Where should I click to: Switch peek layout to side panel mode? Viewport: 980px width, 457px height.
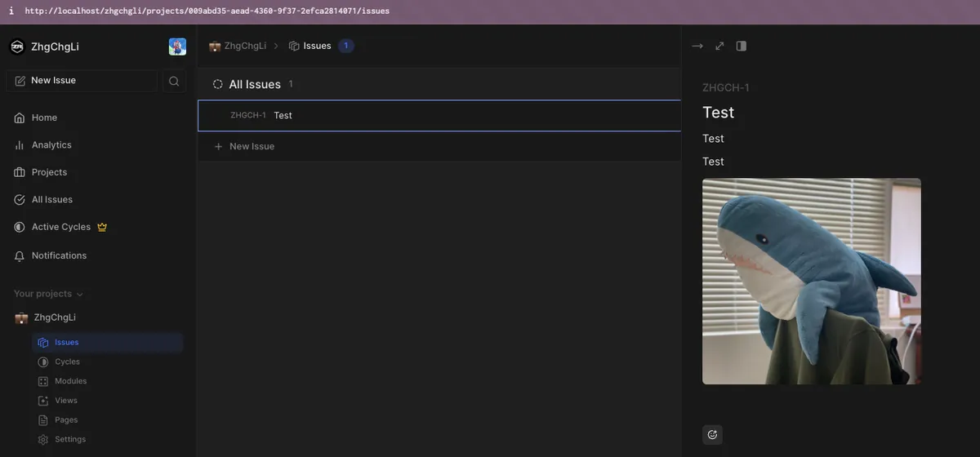point(742,46)
